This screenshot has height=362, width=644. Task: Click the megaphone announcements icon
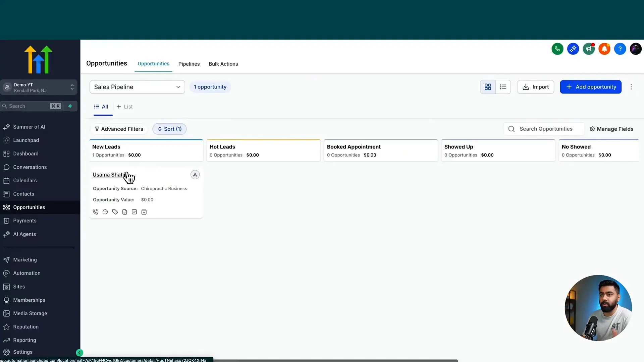pos(589,49)
